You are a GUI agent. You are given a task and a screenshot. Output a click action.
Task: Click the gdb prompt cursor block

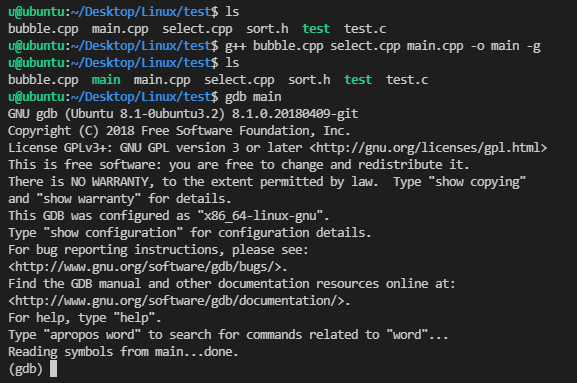pyautogui.click(x=53, y=369)
